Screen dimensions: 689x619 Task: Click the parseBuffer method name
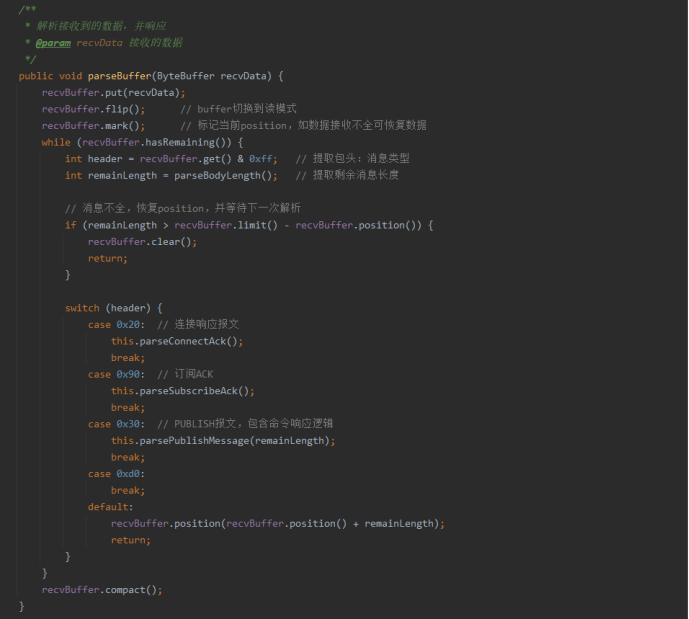pyautogui.click(x=119, y=76)
